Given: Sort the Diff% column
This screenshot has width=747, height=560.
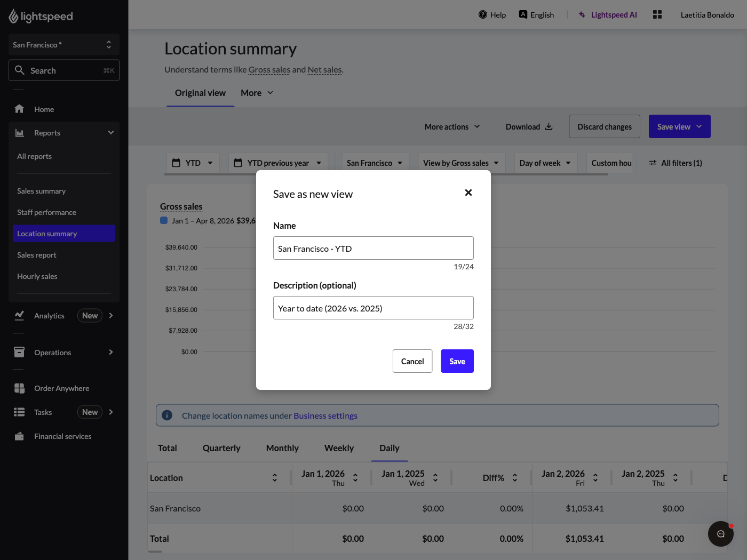Looking at the screenshot, I should pyautogui.click(x=514, y=478).
